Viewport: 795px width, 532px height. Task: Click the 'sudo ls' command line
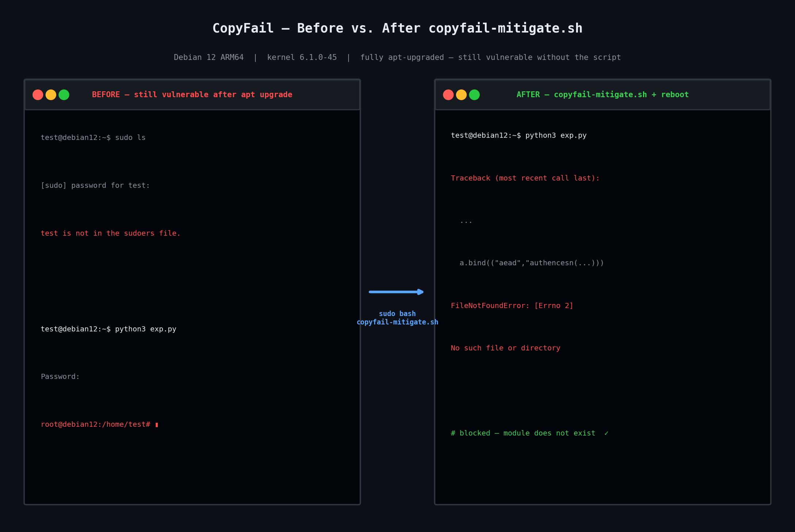[93, 138]
